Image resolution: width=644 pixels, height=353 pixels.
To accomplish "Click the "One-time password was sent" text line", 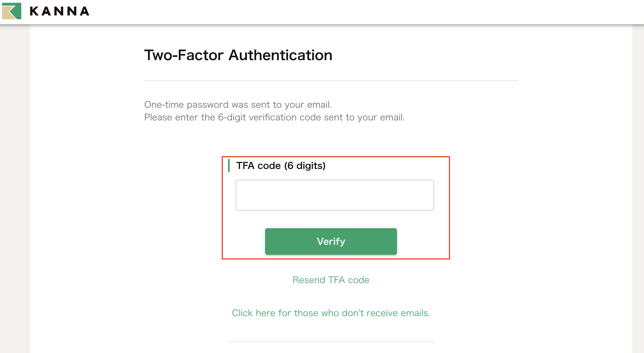I will [x=238, y=104].
